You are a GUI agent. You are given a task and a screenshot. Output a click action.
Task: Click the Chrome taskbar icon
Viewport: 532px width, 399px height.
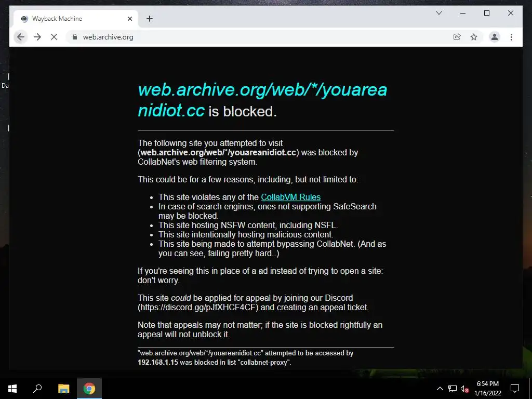pyautogui.click(x=89, y=389)
